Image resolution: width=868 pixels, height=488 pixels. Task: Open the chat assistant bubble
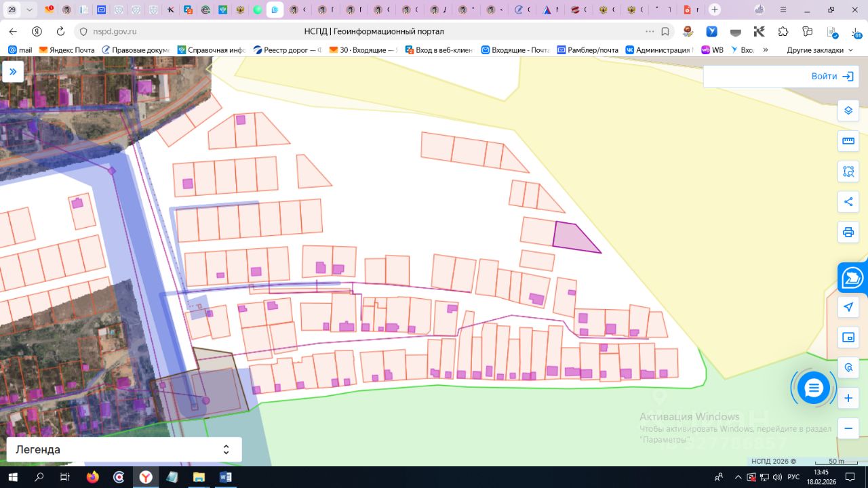point(813,388)
